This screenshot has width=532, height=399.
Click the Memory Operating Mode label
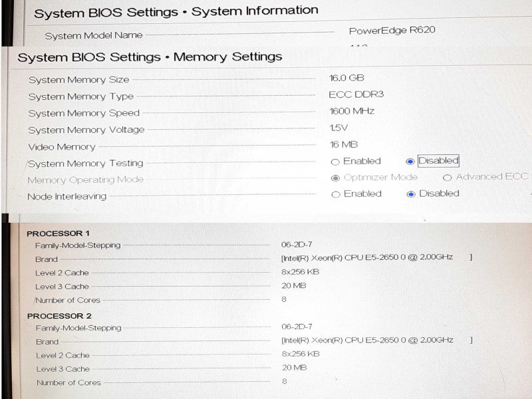[x=85, y=180]
